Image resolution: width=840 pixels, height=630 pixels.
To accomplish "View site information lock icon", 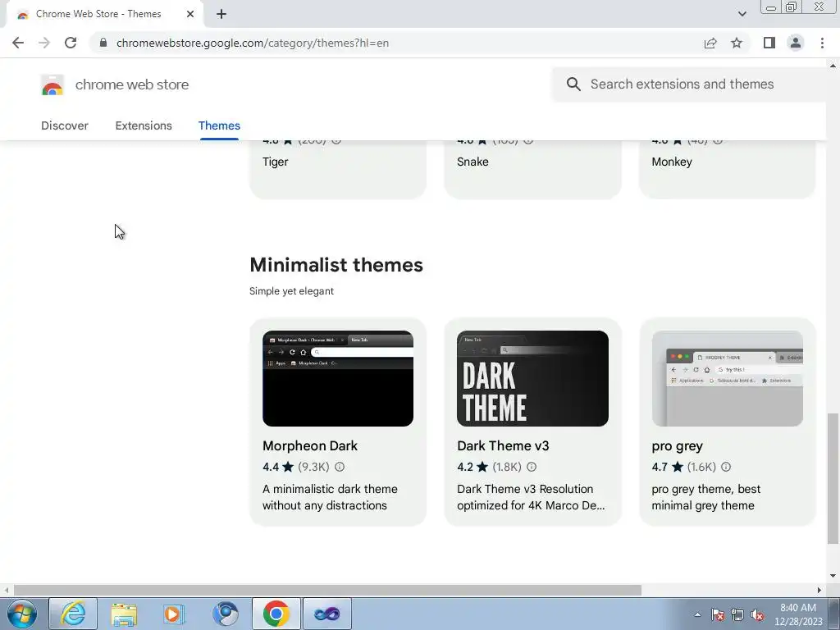I will pyautogui.click(x=103, y=43).
